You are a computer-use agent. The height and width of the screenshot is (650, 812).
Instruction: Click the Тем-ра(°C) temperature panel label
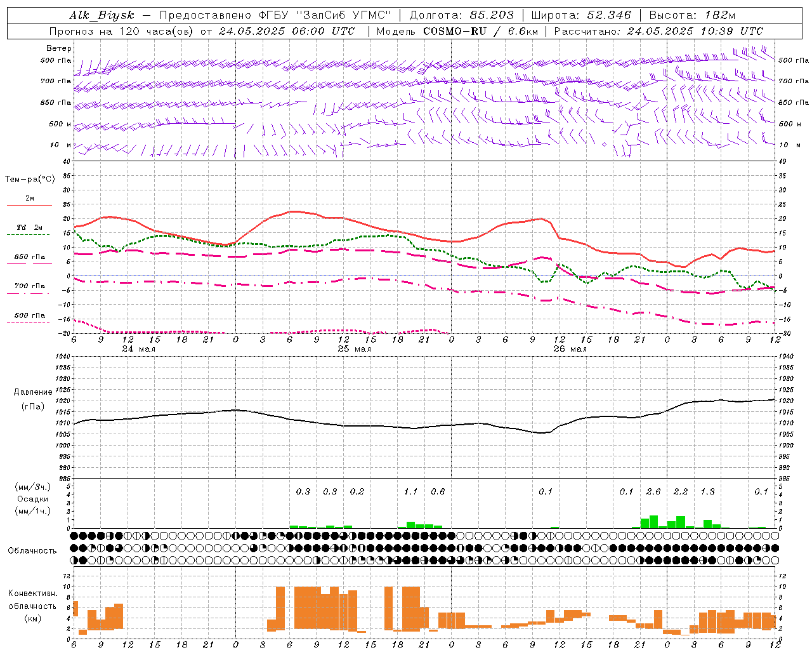(30, 180)
